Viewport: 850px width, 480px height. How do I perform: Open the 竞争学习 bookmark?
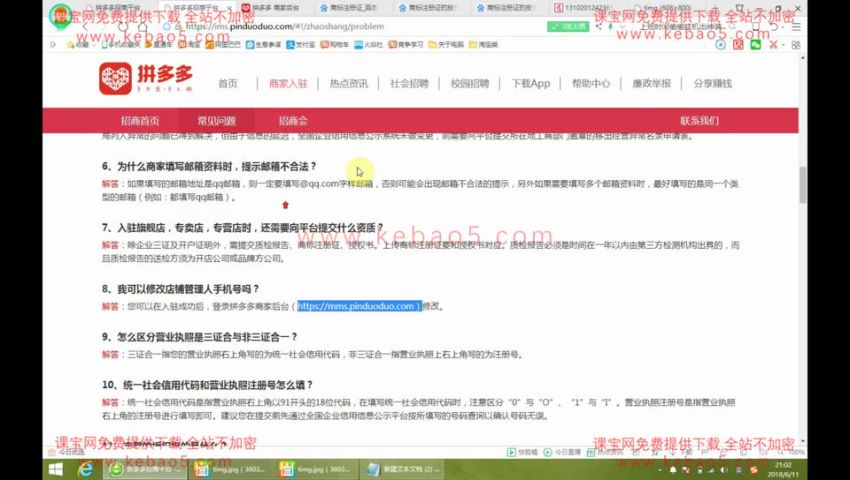pyautogui.click(x=405, y=44)
